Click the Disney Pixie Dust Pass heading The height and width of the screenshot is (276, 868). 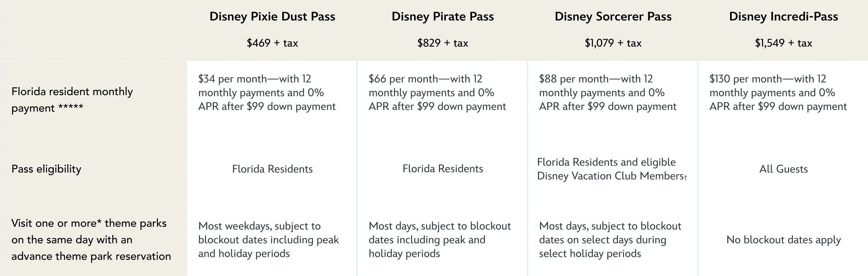(x=272, y=17)
